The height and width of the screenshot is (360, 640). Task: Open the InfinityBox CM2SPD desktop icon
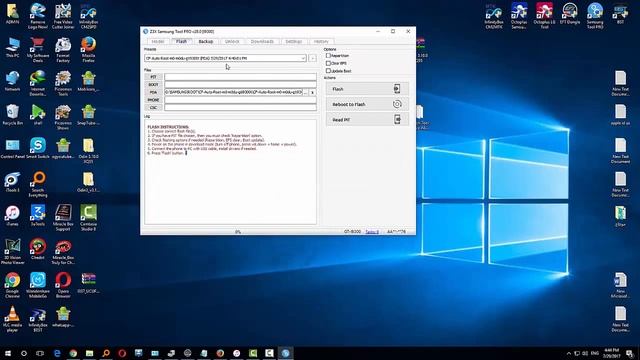[88, 16]
